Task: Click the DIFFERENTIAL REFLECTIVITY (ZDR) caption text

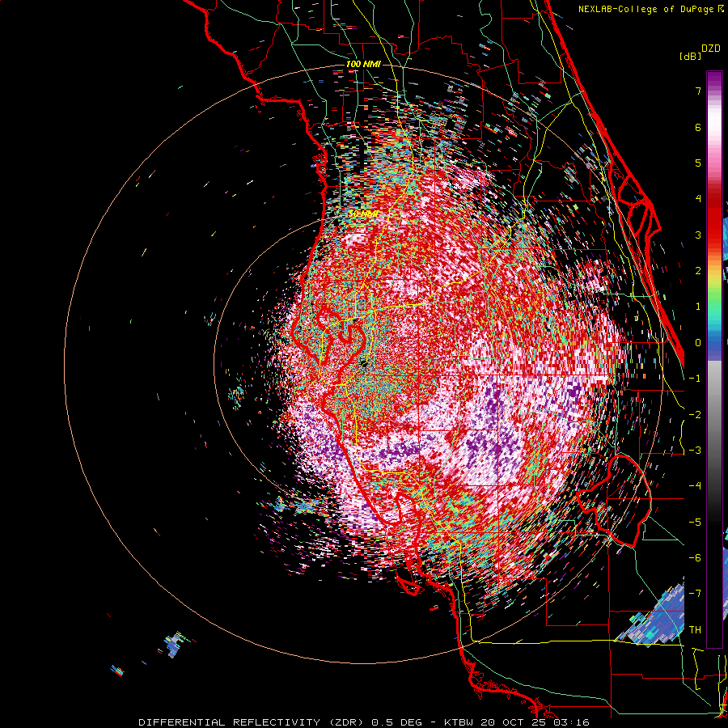Action: click(252, 722)
